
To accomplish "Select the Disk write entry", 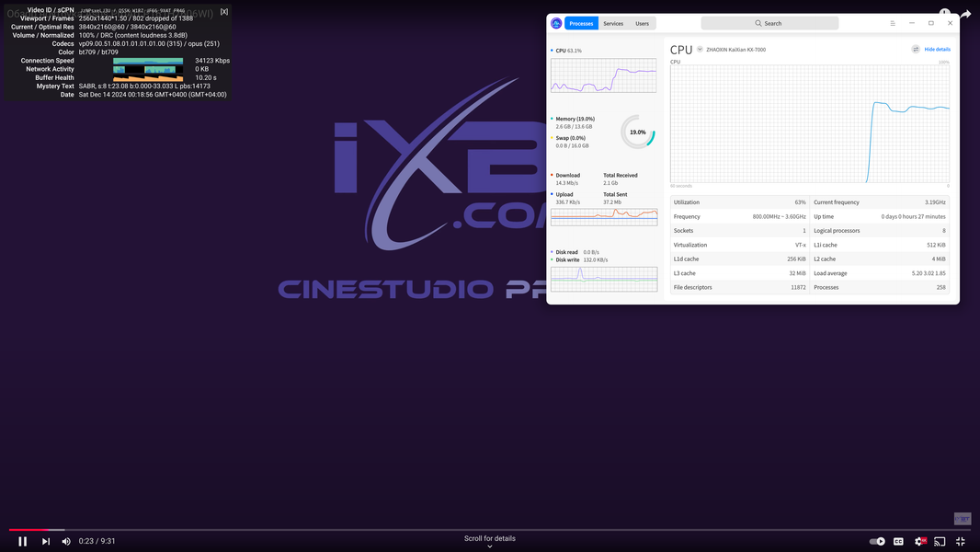I will click(579, 260).
